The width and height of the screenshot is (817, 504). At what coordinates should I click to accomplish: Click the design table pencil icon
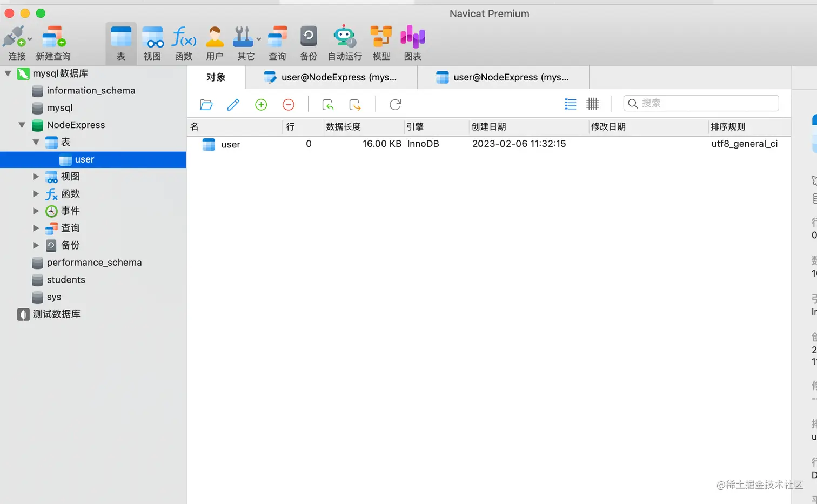233,105
